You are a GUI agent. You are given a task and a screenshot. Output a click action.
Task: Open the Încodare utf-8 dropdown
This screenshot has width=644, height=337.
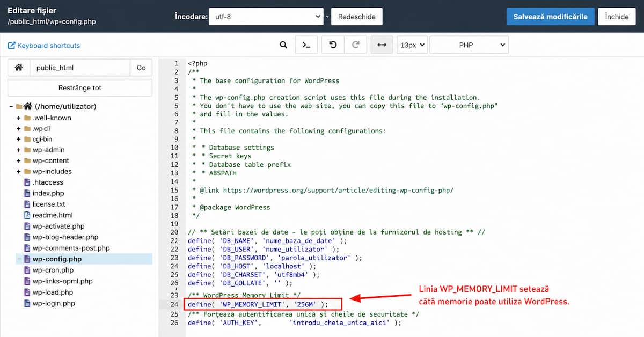tap(265, 17)
